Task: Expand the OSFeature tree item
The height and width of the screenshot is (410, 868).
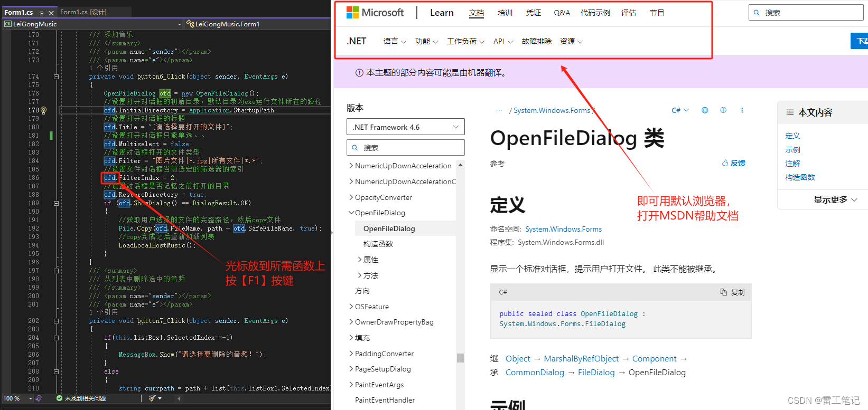Action: [x=351, y=307]
